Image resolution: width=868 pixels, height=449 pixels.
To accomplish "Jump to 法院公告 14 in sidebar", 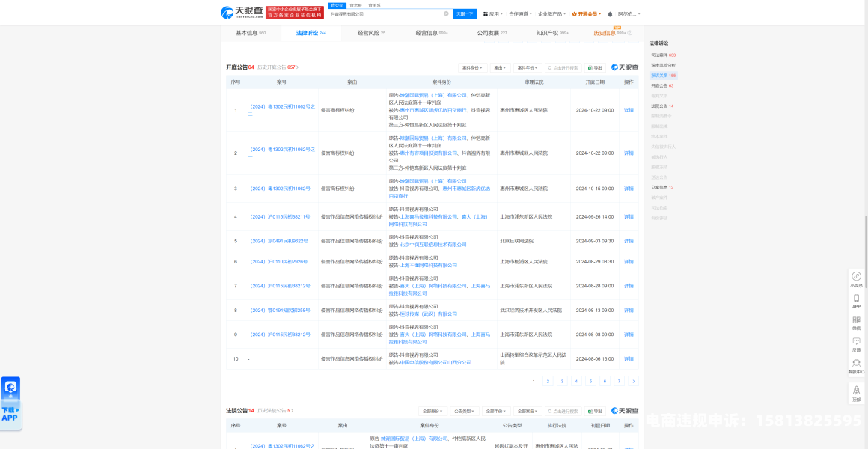I will click(x=662, y=106).
